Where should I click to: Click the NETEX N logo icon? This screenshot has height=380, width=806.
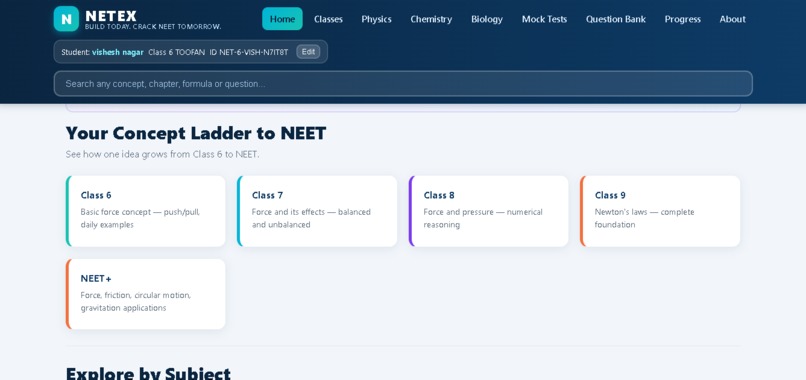coord(66,19)
